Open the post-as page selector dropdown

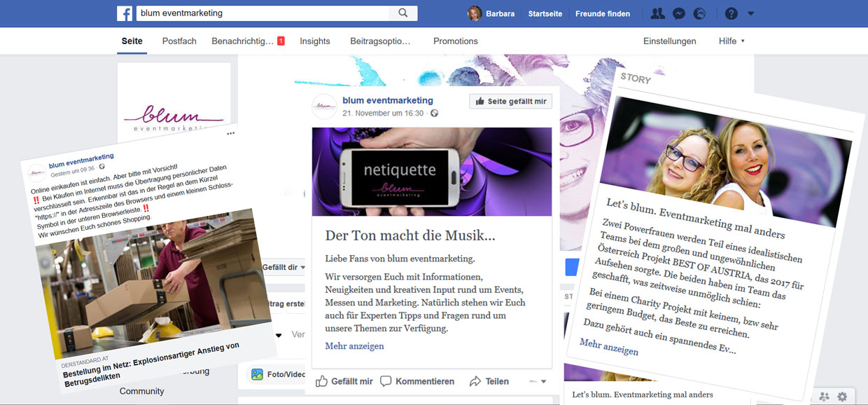click(538, 381)
